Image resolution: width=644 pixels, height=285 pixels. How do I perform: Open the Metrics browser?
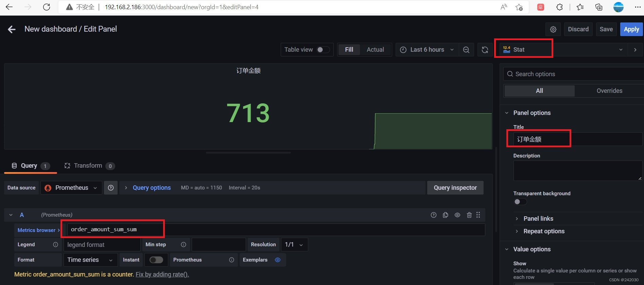click(x=38, y=230)
